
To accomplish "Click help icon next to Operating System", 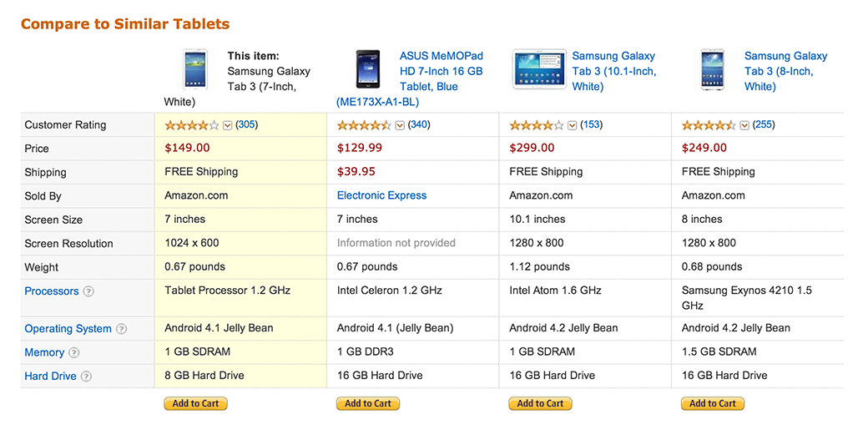I will coord(122,329).
